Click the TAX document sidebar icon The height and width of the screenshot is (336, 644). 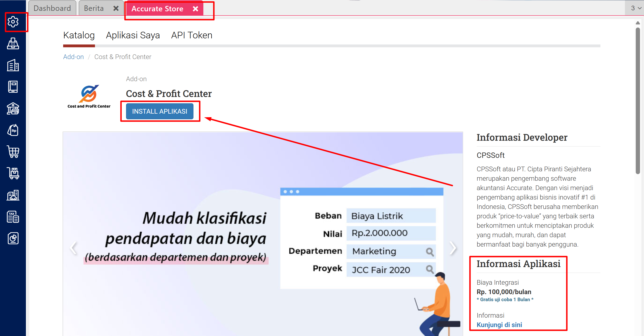(x=13, y=217)
